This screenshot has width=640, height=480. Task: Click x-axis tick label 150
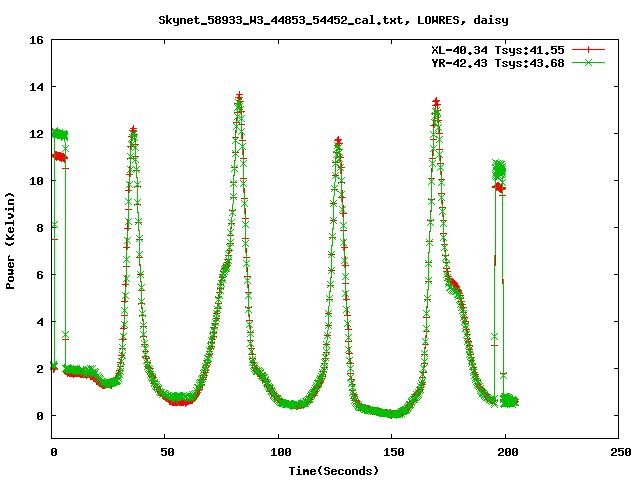[x=394, y=452]
